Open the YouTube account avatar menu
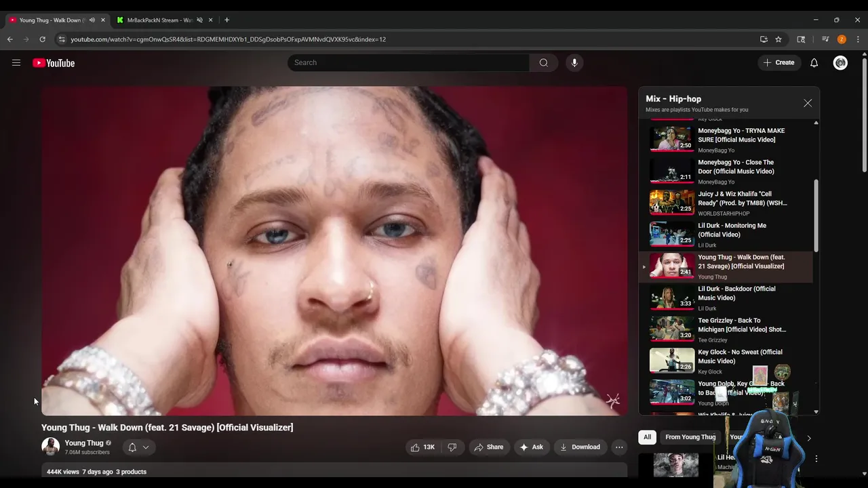The width and height of the screenshot is (868, 488). pyautogui.click(x=840, y=63)
